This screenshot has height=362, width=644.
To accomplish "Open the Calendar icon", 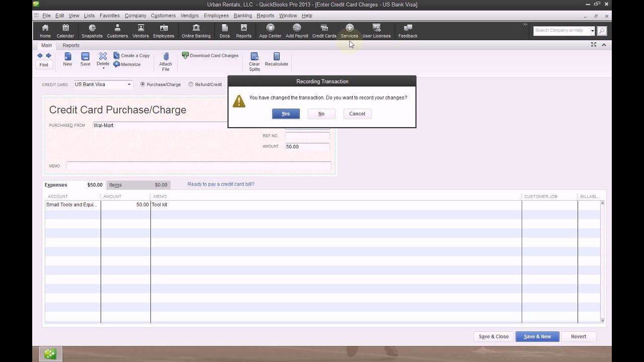I will click(65, 31).
